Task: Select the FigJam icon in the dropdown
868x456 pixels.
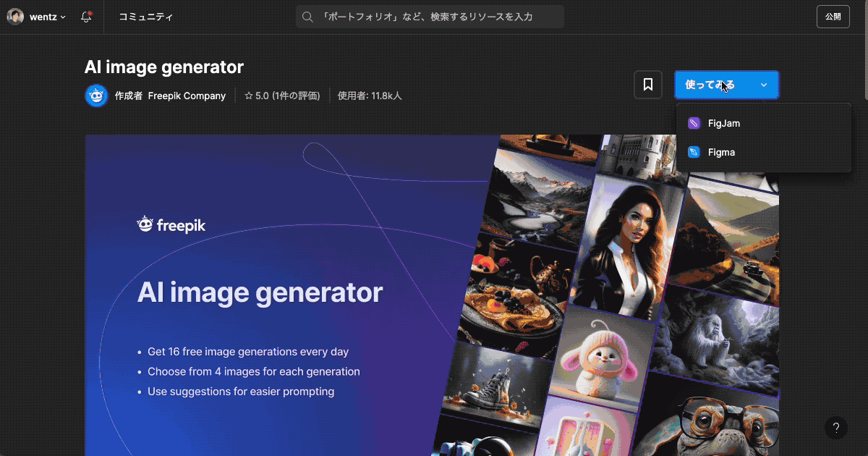Action: [x=695, y=122]
